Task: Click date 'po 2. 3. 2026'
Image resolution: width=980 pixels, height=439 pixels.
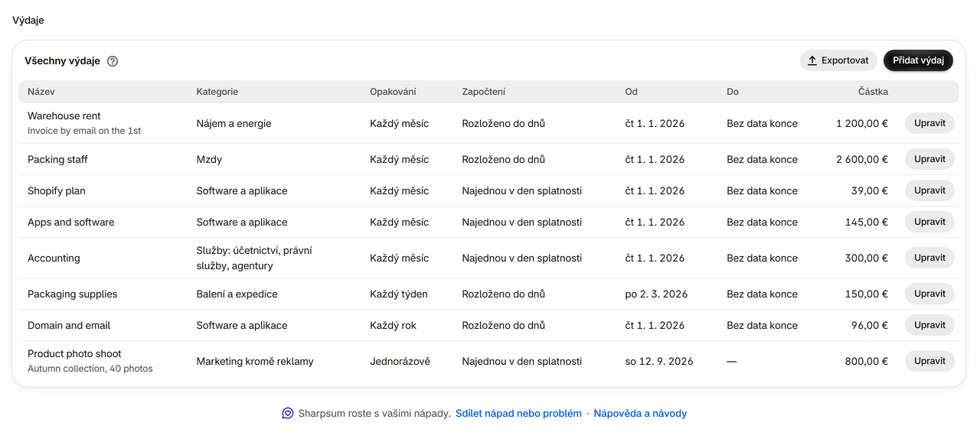Action: (x=656, y=294)
